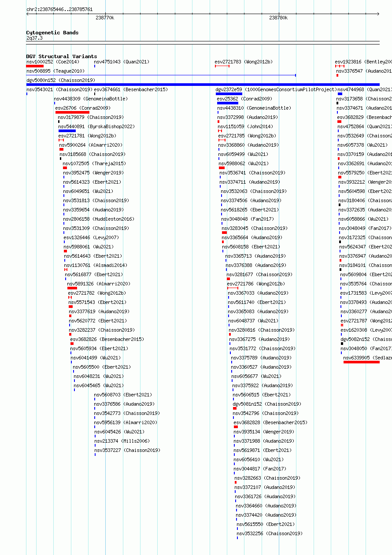Select nsv4751043 (Quan2021) label

122,62
